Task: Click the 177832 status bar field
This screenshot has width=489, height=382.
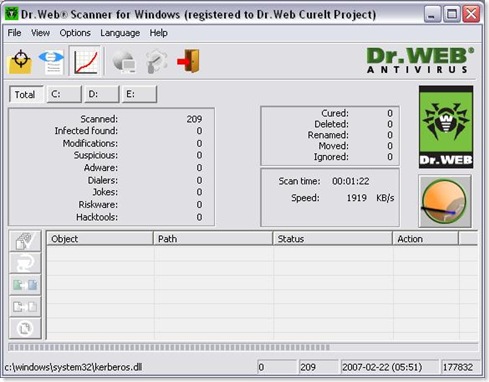Action: point(460,367)
